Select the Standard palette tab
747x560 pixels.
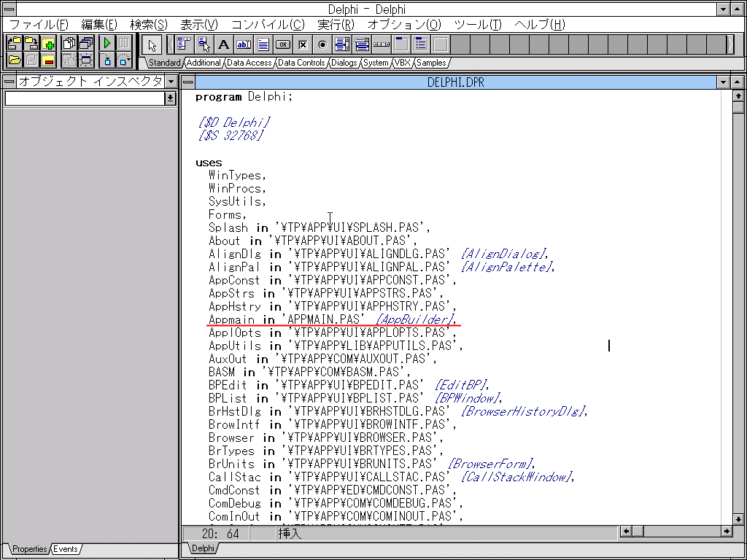pyautogui.click(x=164, y=63)
